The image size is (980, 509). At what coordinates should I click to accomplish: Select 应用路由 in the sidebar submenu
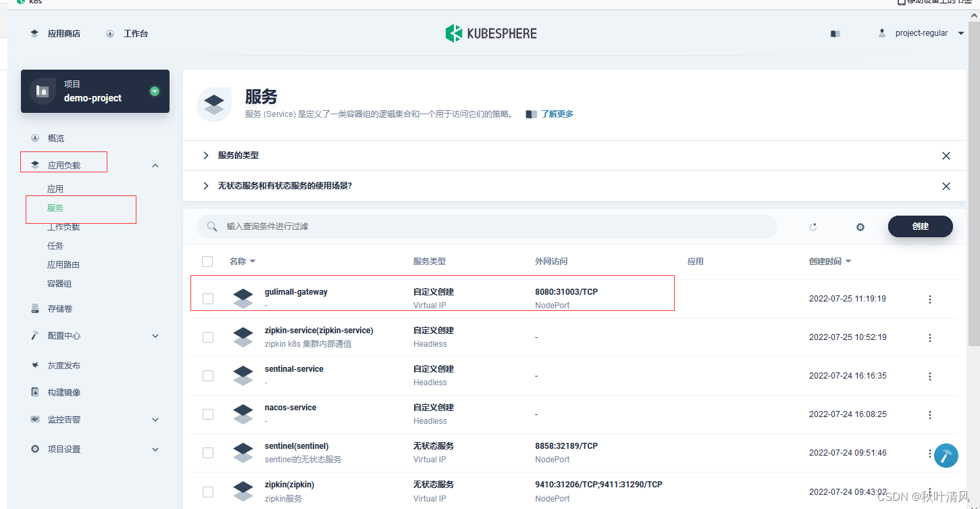(x=63, y=264)
